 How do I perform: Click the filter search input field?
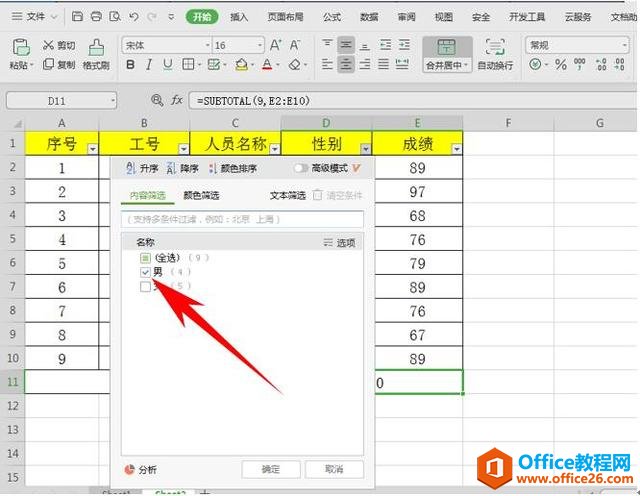242,219
